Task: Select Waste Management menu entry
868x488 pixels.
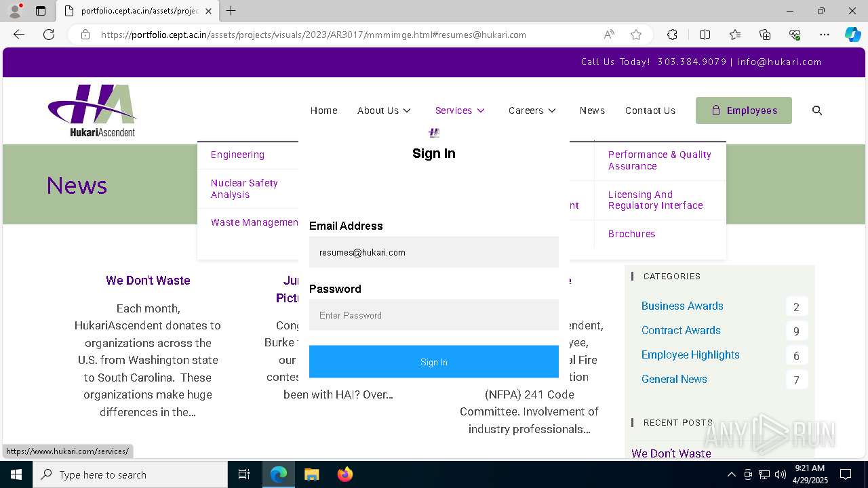Action: click(254, 222)
